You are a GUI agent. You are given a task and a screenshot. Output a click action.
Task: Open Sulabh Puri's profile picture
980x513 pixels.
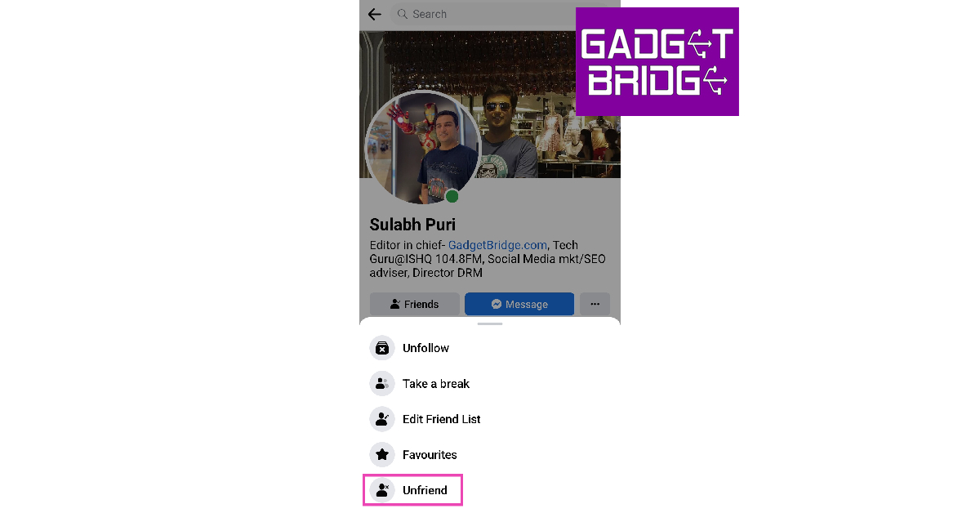click(x=422, y=147)
